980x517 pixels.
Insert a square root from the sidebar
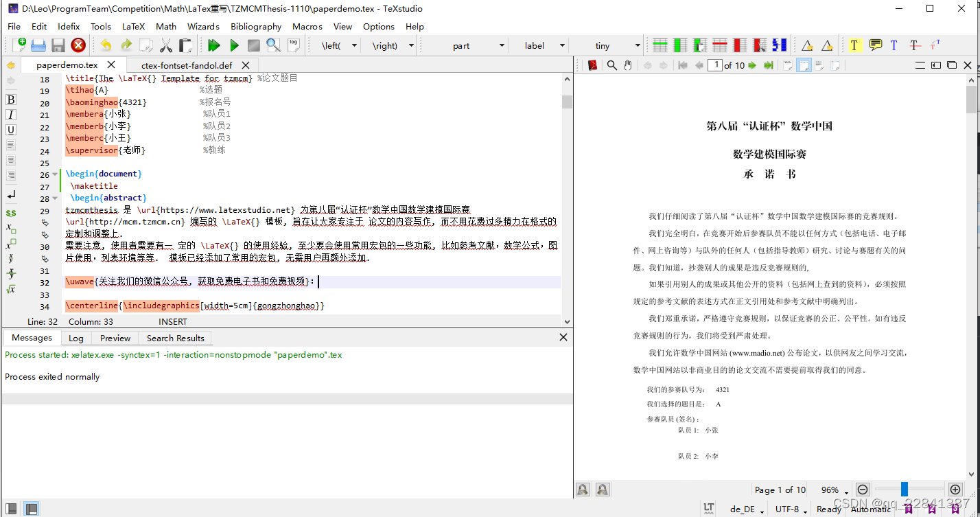click(11, 289)
